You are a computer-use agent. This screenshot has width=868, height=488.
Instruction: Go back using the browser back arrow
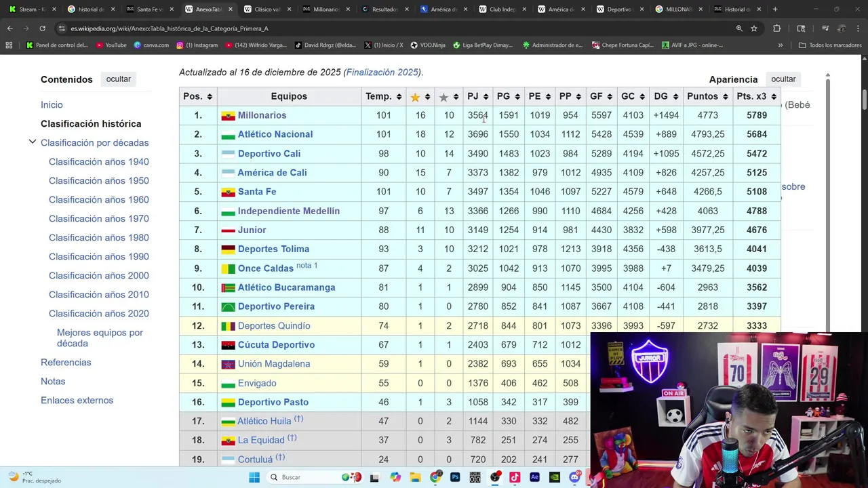point(9,28)
